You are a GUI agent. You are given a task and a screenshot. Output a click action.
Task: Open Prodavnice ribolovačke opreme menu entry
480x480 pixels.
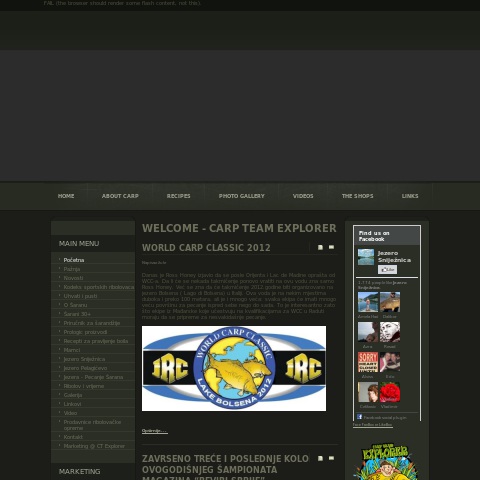[92, 425]
